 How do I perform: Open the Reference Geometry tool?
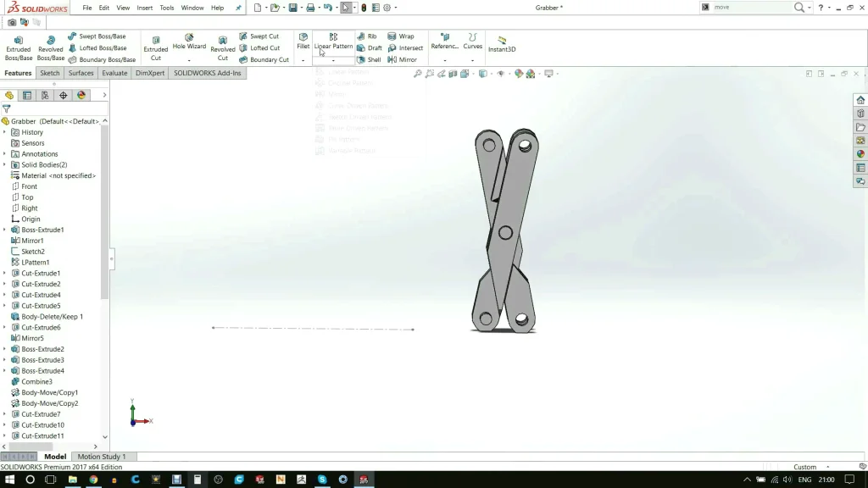[x=444, y=42]
